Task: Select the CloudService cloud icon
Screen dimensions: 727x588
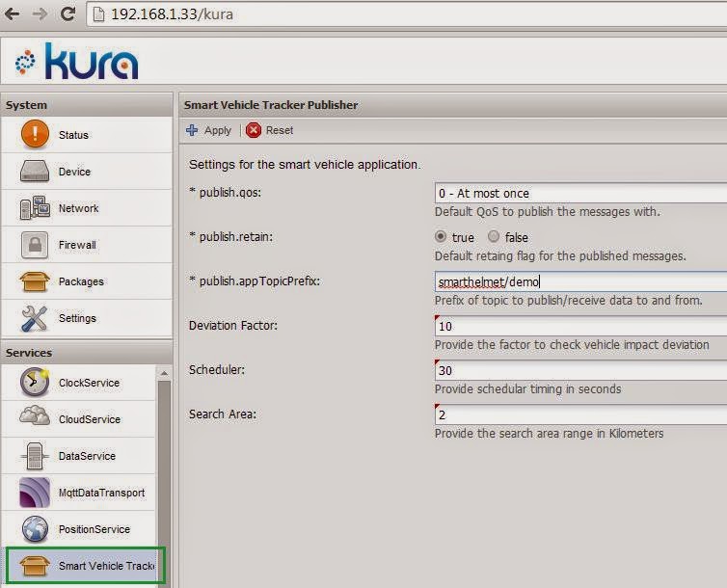Action: pyautogui.click(x=35, y=416)
